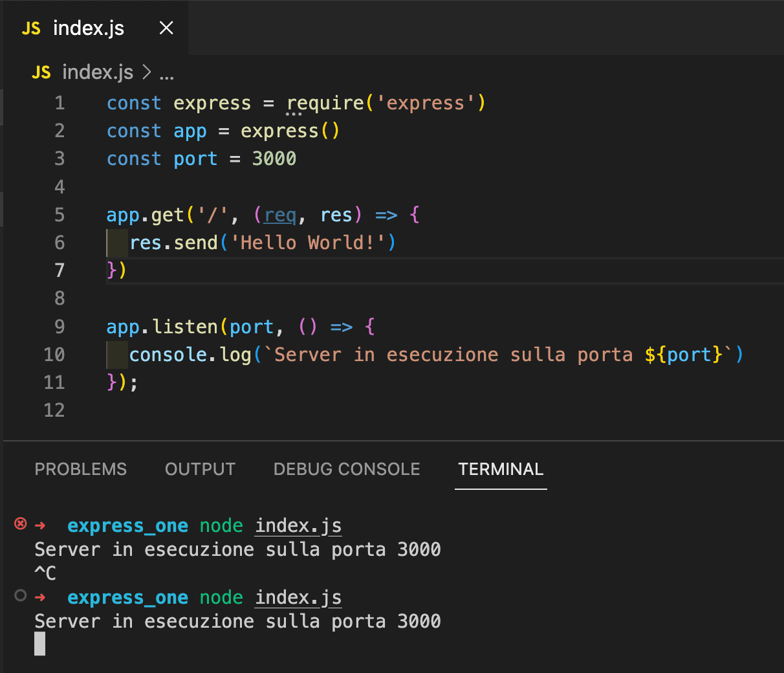Click line number 1 in gutter
Viewport: 784px width, 673px height.
[x=60, y=103]
